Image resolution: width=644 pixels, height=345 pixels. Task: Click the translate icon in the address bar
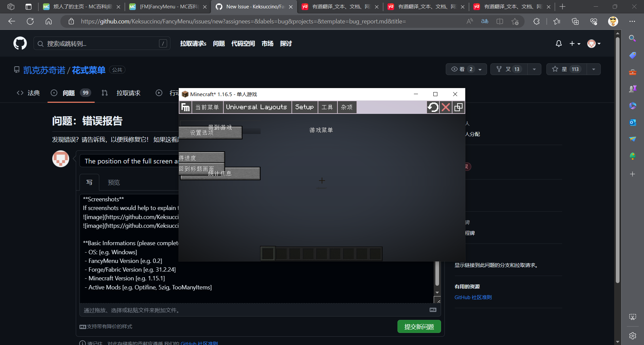click(484, 21)
